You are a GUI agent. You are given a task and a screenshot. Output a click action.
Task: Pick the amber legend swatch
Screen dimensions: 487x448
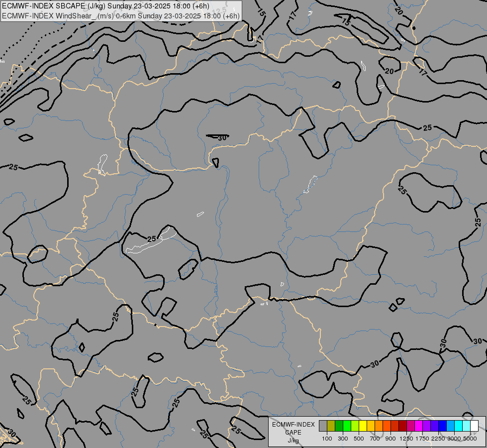(371, 426)
